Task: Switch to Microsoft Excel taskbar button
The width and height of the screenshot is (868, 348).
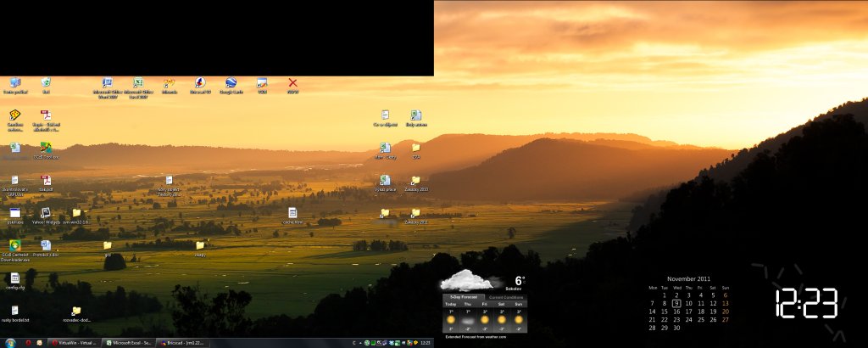Action: click(x=130, y=342)
